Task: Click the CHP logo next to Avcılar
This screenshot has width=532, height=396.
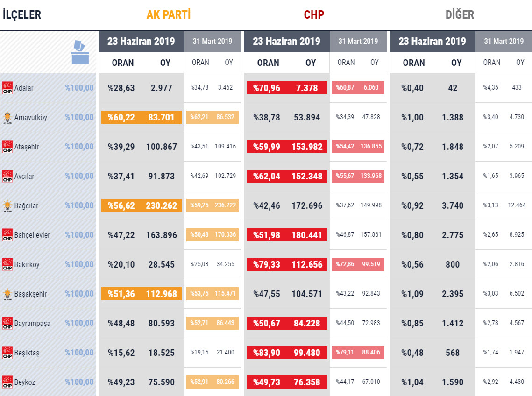Action: 7,176
